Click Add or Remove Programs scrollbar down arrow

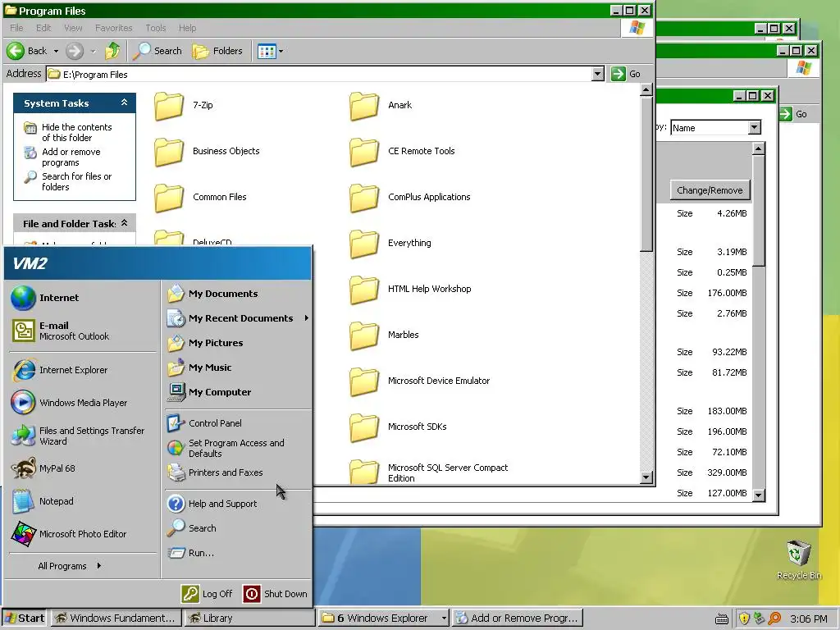(758, 495)
